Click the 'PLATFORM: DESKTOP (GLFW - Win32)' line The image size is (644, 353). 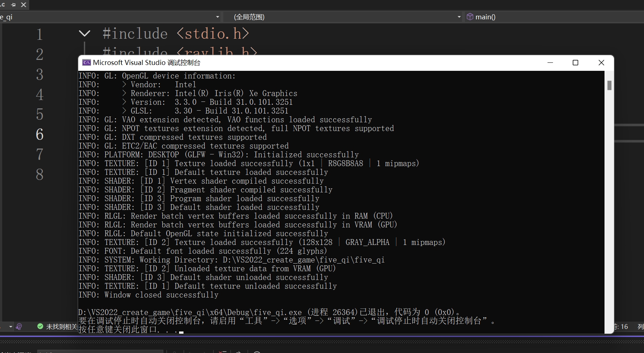pyautogui.click(x=219, y=155)
